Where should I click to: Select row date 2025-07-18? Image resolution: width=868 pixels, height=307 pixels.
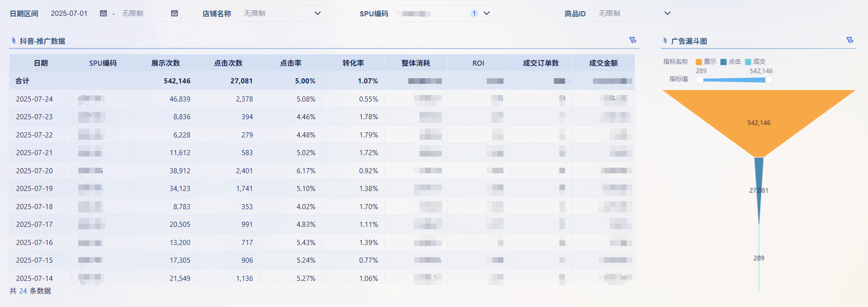(34, 206)
